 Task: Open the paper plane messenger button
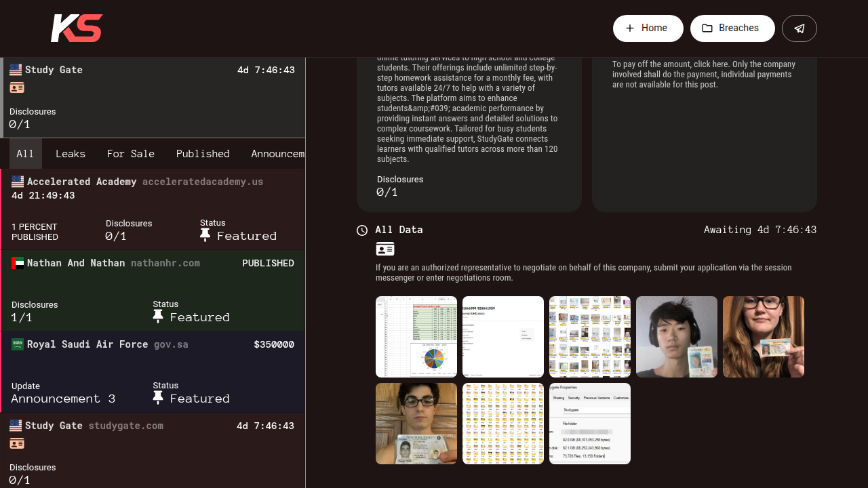click(799, 28)
